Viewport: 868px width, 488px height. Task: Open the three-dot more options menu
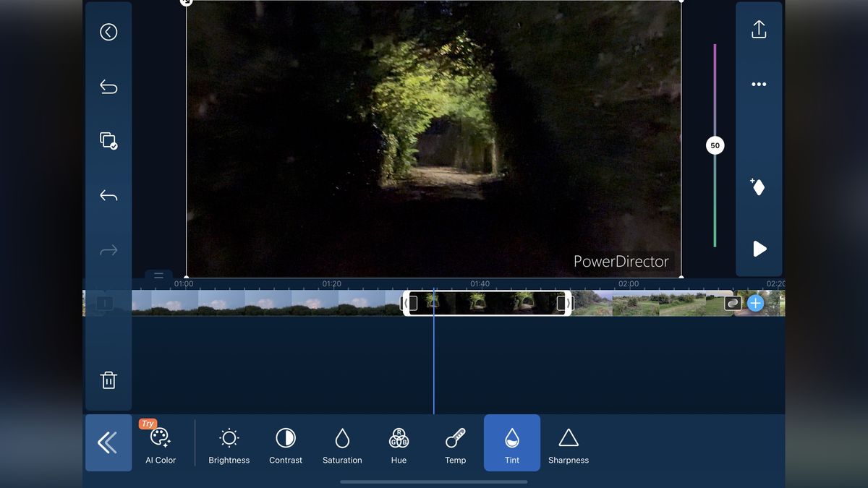tap(759, 85)
